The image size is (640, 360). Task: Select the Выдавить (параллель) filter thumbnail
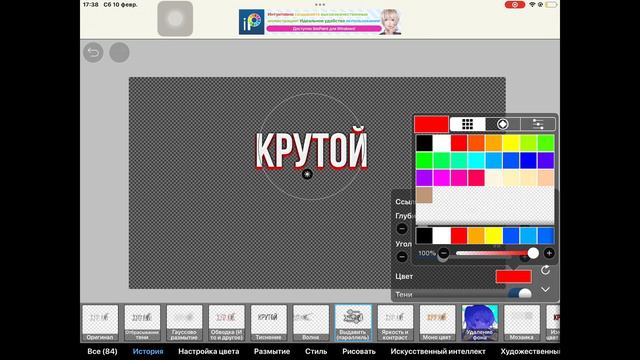[x=353, y=323]
